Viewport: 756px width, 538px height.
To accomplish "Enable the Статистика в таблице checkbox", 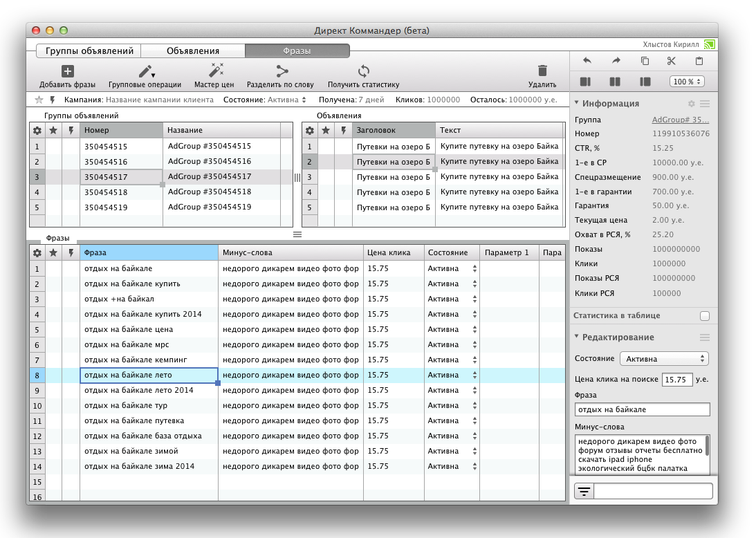I will pyautogui.click(x=704, y=316).
